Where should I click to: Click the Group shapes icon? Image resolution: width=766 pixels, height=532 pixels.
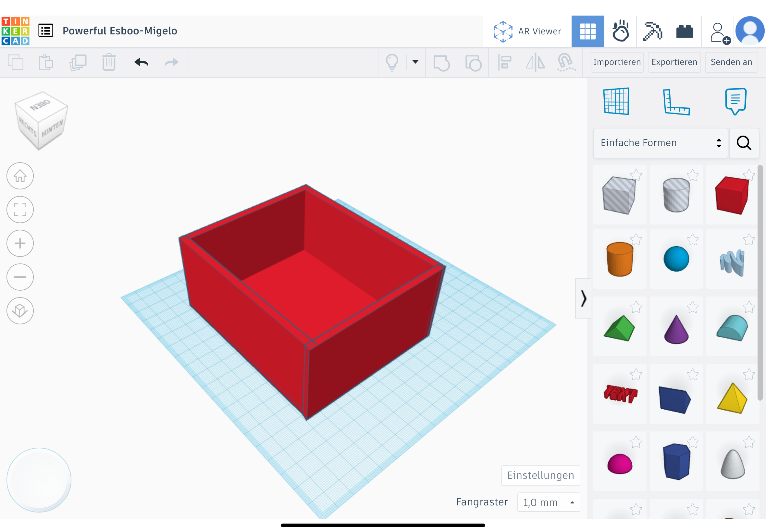pyautogui.click(x=442, y=62)
